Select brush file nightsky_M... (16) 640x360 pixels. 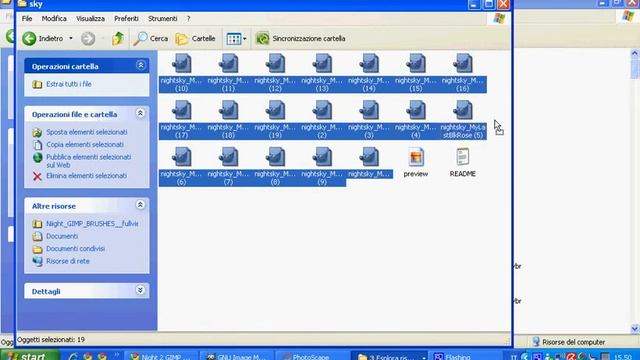pyautogui.click(x=462, y=73)
